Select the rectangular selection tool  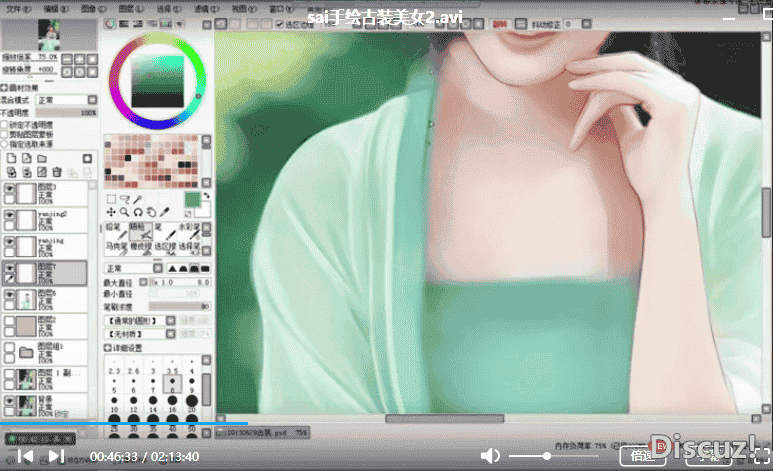pos(111,199)
